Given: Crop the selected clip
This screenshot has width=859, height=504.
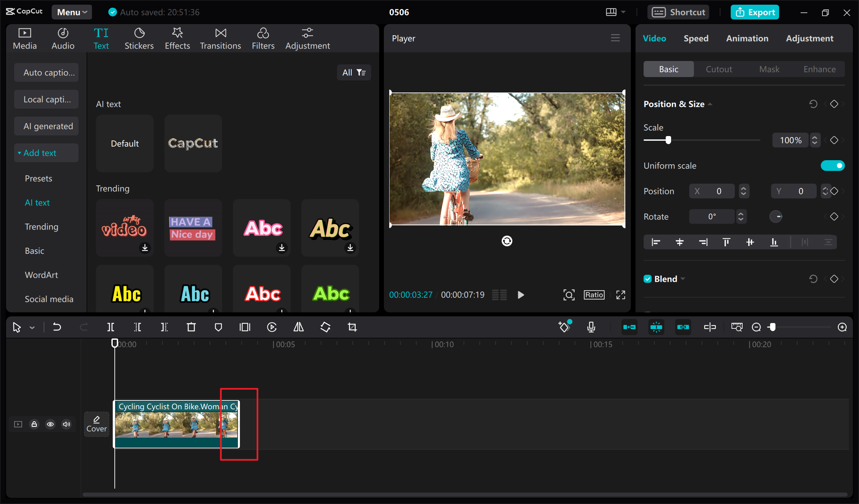Looking at the screenshot, I should (x=352, y=327).
